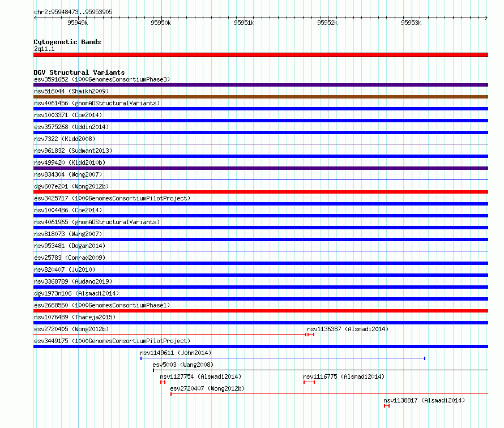Click the small red nsv1136387 variant marker
The image size is (504, 428).
pos(311,335)
